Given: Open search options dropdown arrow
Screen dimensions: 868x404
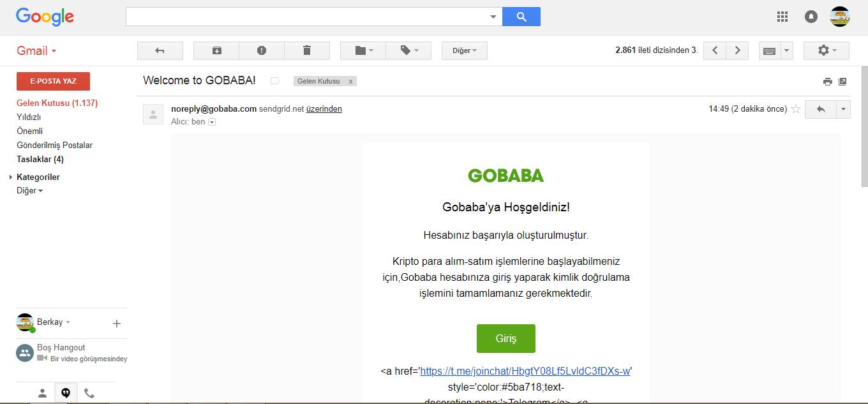Looking at the screenshot, I should 493,17.
